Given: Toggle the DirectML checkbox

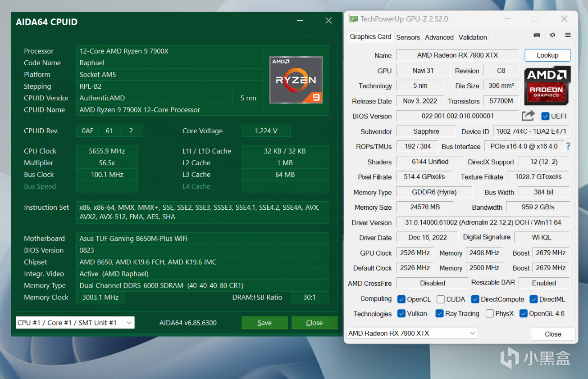Looking at the screenshot, I should (533, 299).
